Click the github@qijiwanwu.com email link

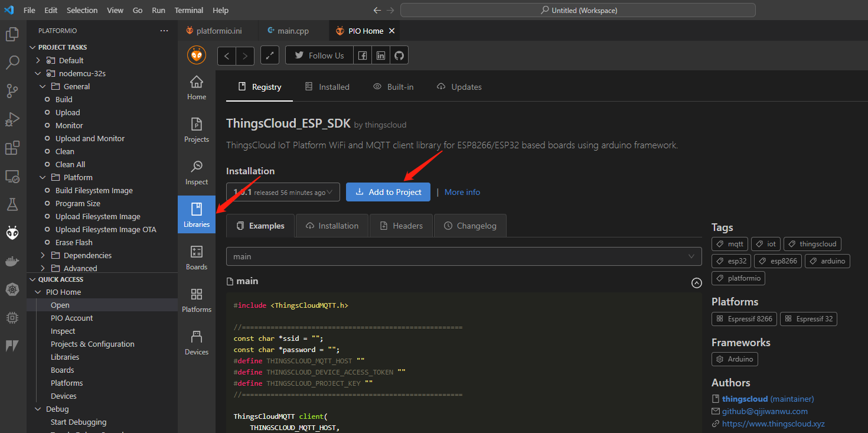tap(765, 411)
